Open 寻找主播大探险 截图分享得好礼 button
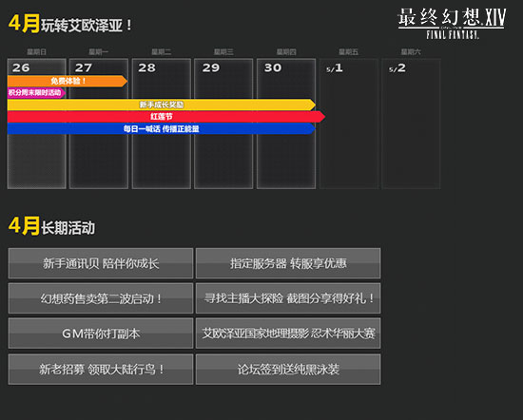Image resolution: width=523 pixels, height=420 pixels. [288, 298]
